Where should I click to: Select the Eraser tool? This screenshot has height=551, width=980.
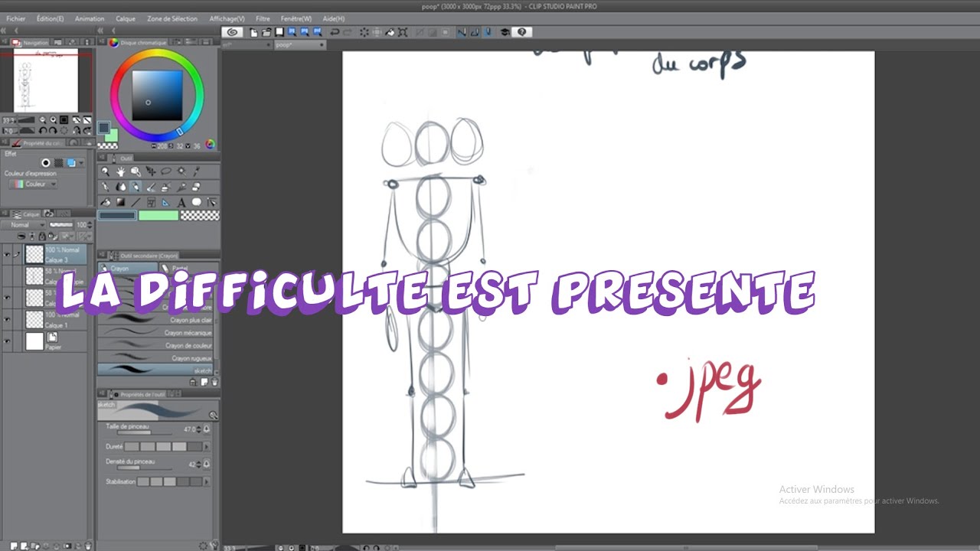[x=196, y=187]
